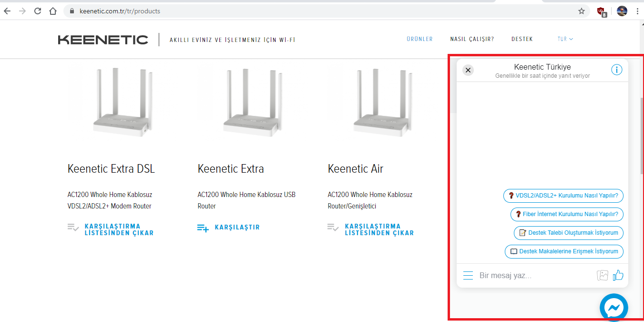The image size is (644, 322).
Task: Click AKILLI EVİNİZ VE İŞLETMENİZ İÇİN Wİ-Fİ tagline
Action: pos(233,40)
